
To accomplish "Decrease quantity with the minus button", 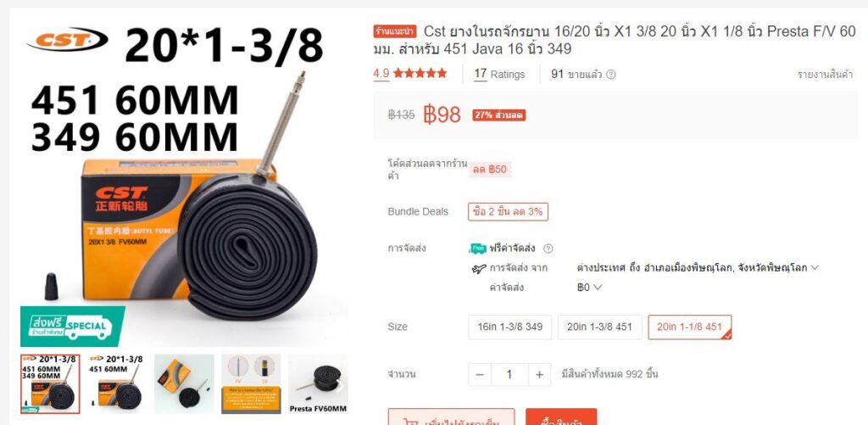I will click(x=480, y=375).
